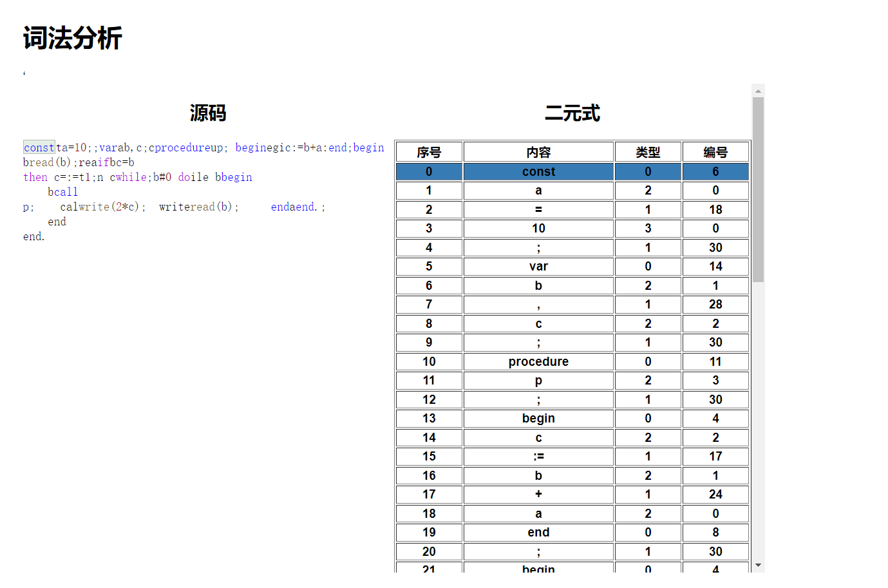
Task: Click the '10' content cell in row 3
Action: coord(538,228)
